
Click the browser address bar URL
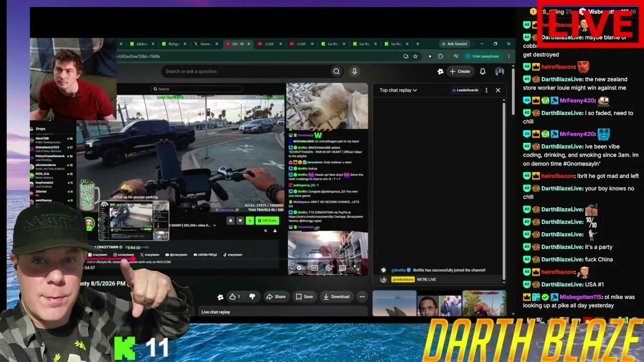138,56
